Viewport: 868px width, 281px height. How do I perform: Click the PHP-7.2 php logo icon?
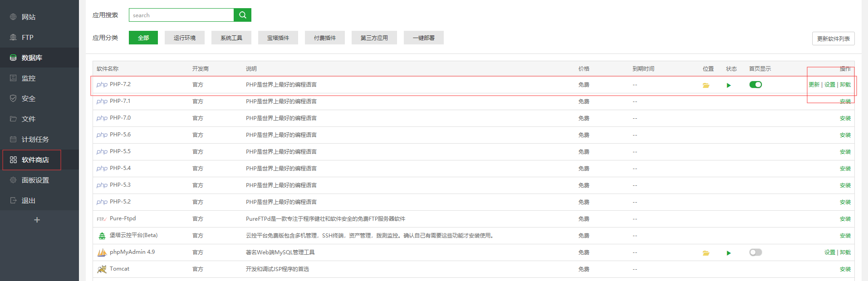(102, 85)
